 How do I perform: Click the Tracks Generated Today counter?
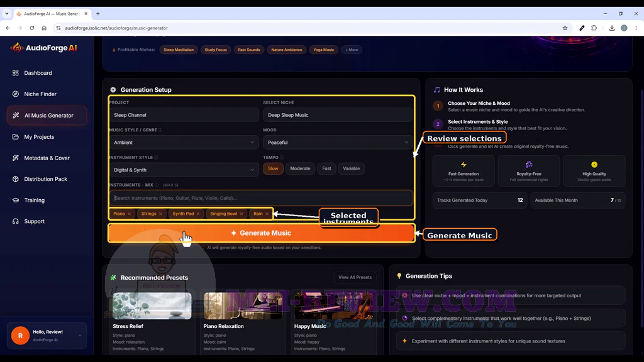(480, 200)
